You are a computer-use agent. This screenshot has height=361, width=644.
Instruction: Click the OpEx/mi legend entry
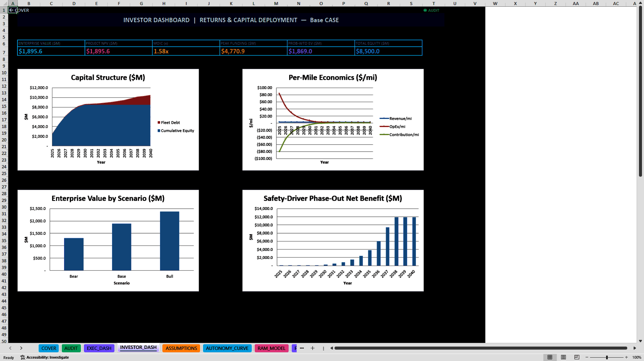392,126
